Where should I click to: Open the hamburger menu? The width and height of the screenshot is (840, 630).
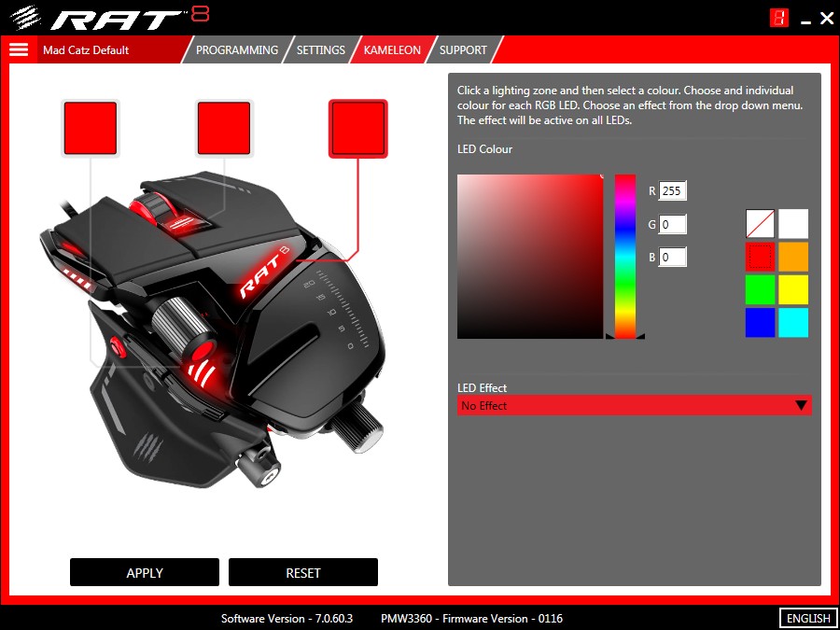click(19, 49)
